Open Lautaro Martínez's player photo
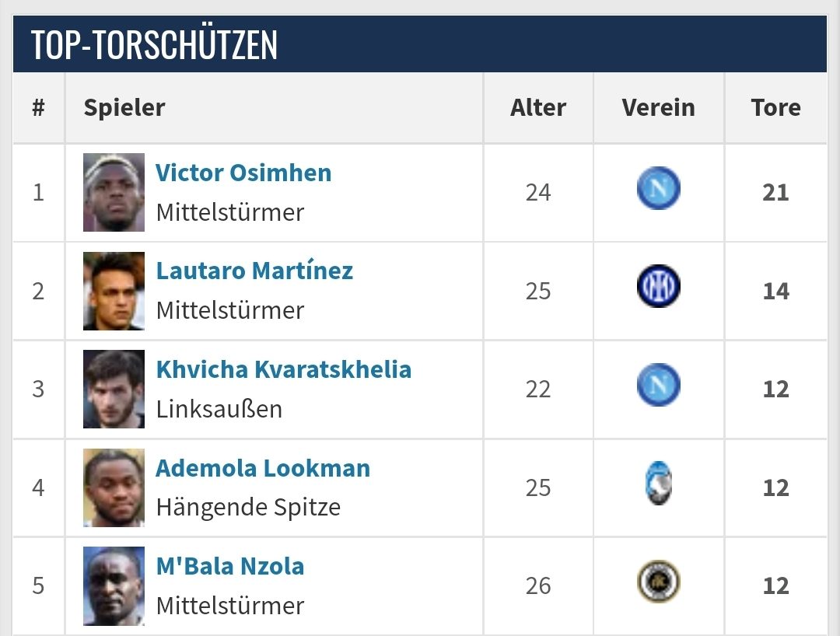Screen dimensions: 840x636 tap(114, 291)
